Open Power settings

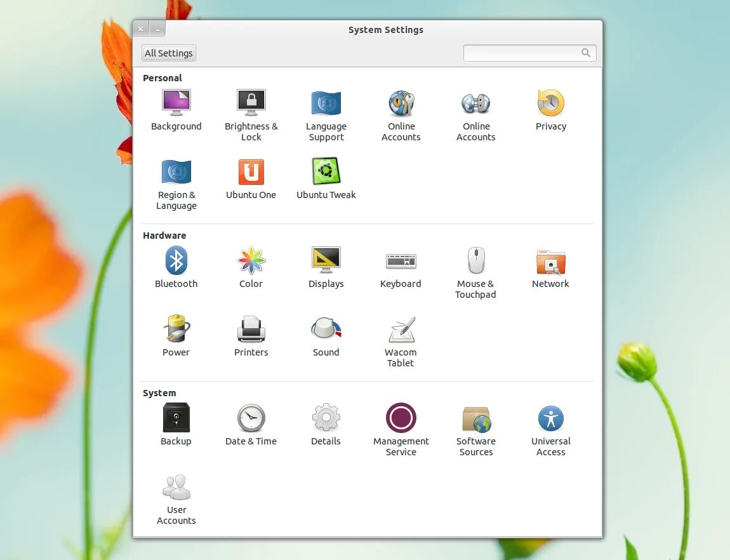click(176, 329)
